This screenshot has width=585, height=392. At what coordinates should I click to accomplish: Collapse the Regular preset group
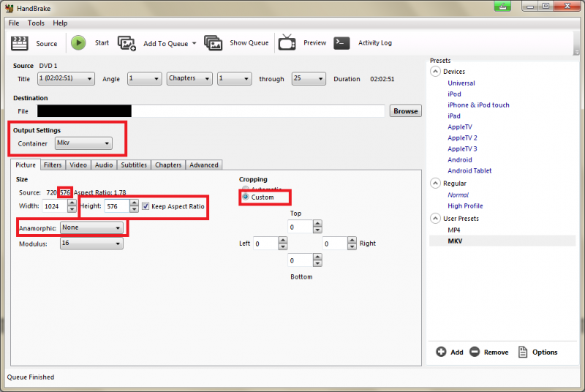click(x=435, y=183)
